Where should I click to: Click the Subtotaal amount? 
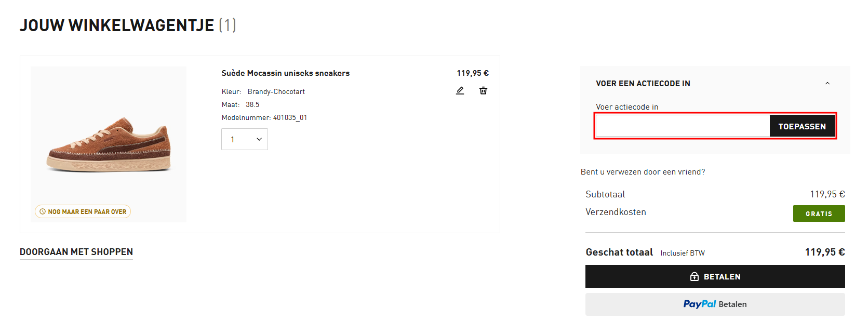click(827, 194)
